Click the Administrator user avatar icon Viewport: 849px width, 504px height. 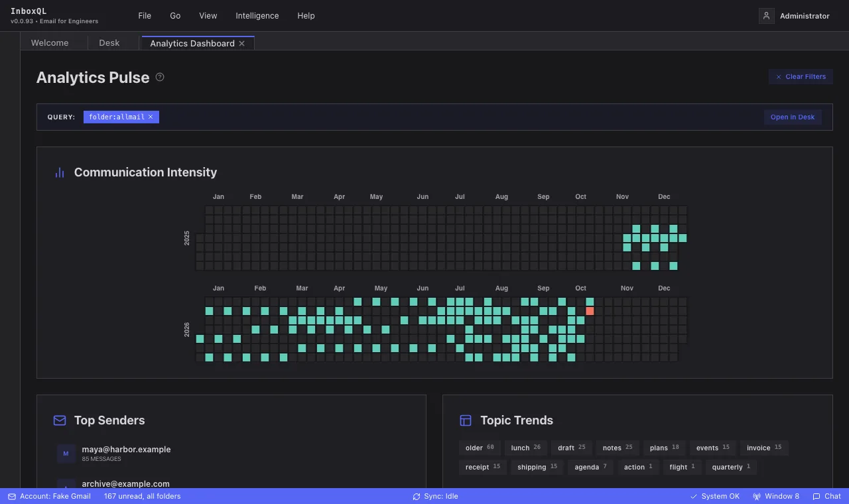pyautogui.click(x=767, y=16)
